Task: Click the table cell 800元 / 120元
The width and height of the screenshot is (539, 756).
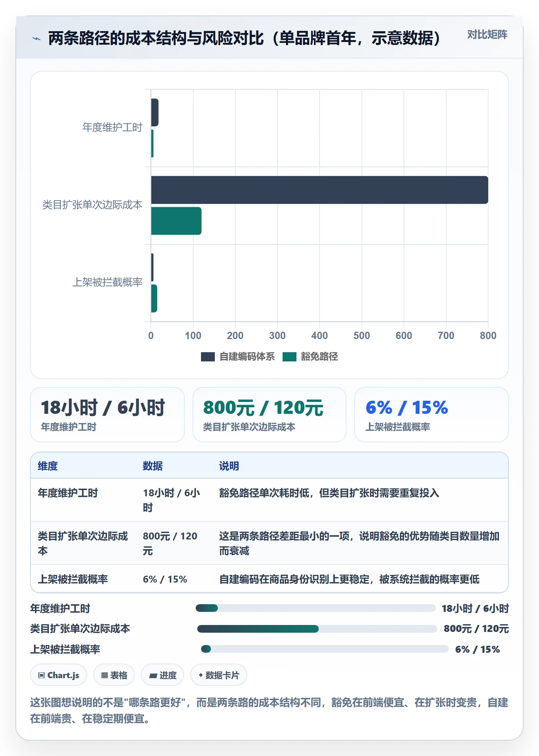Action: [170, 544]
